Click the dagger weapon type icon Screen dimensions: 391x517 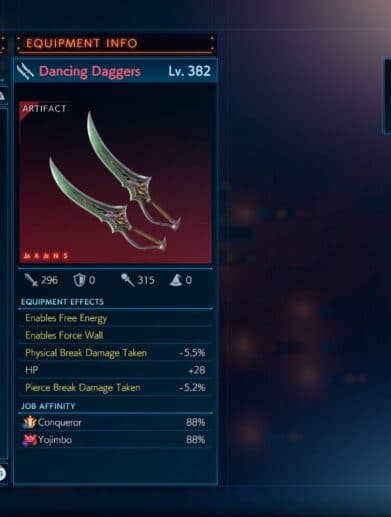point(26,71)
